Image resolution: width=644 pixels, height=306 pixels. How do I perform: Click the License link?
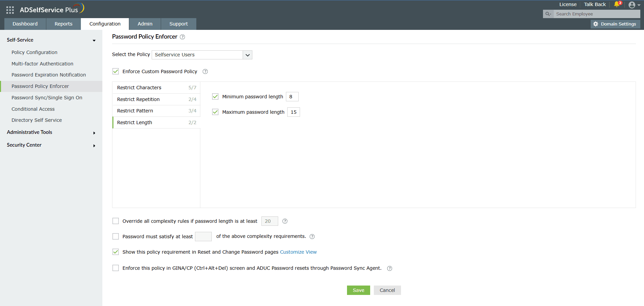(568, 4)
